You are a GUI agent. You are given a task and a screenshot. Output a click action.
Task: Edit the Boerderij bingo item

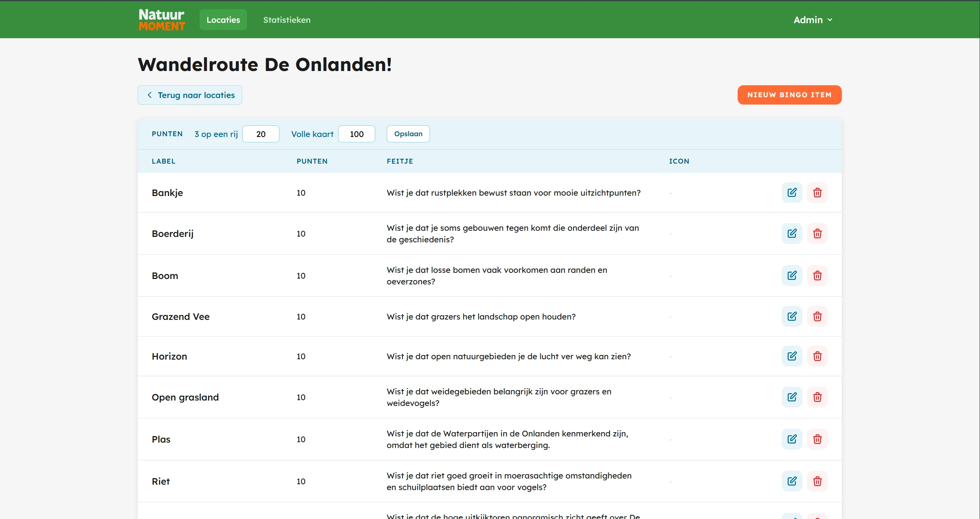click(x=792, y=233)
